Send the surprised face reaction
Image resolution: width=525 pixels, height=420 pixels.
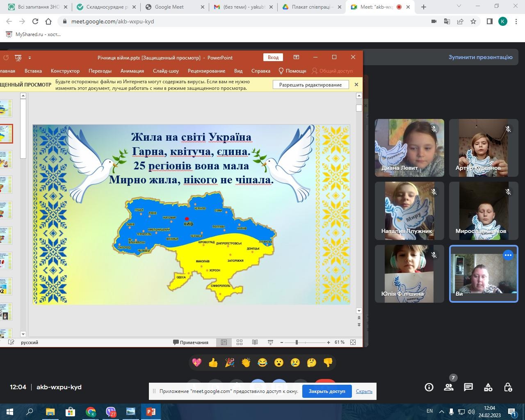click(x=279, y=363)
